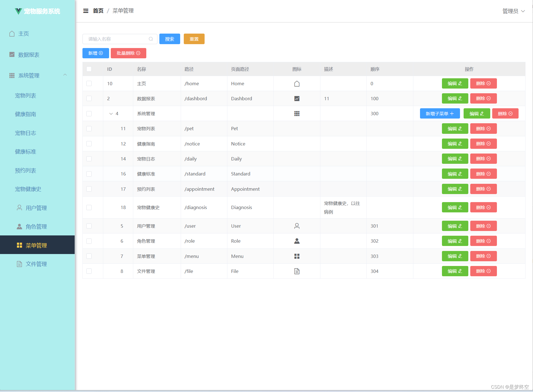Click the 请输入名称 search input field
Screen dimensions: 533x392
tap(117, 39)
